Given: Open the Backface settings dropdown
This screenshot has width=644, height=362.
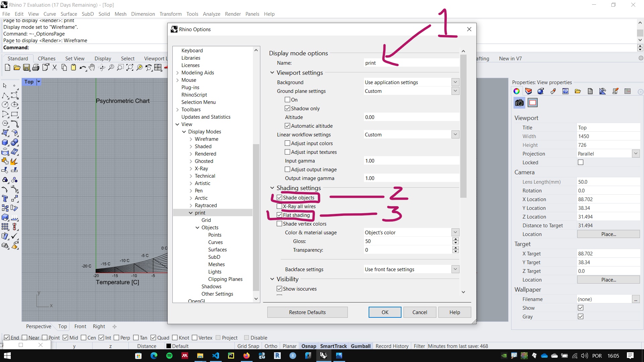Looking at the screenshot, I should pos(455,269).
